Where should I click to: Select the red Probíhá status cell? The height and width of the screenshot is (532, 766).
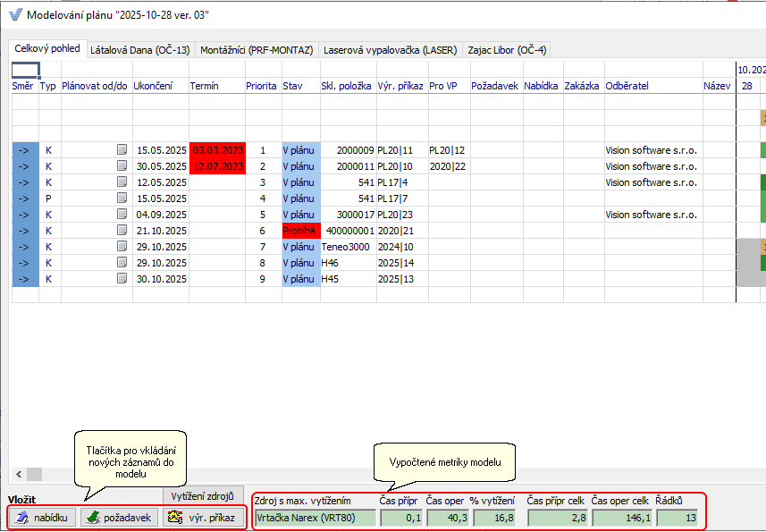[x=299, y=231]
